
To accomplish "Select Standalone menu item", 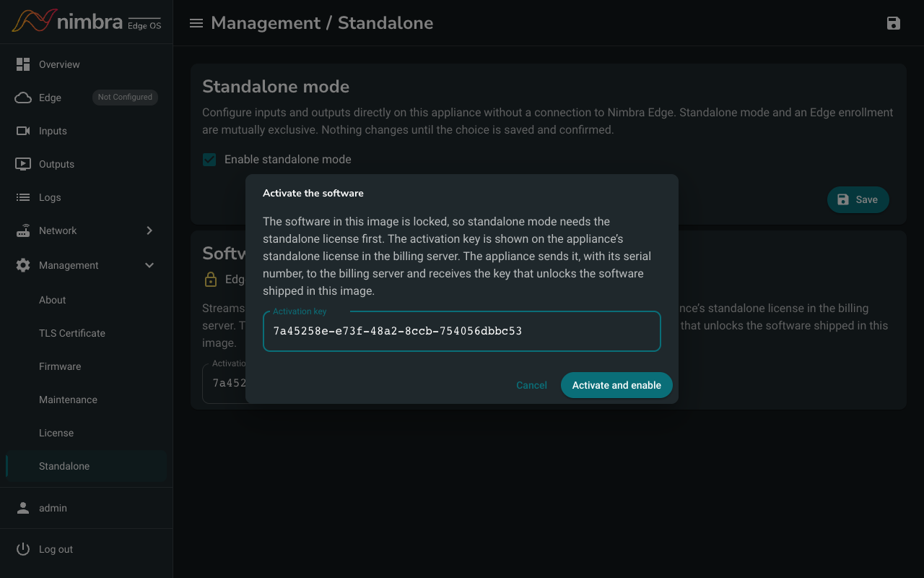I will [86, 466].
